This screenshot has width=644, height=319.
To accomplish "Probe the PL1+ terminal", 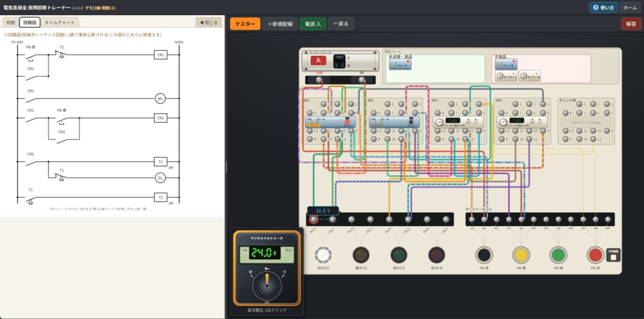I will (313, 220).
